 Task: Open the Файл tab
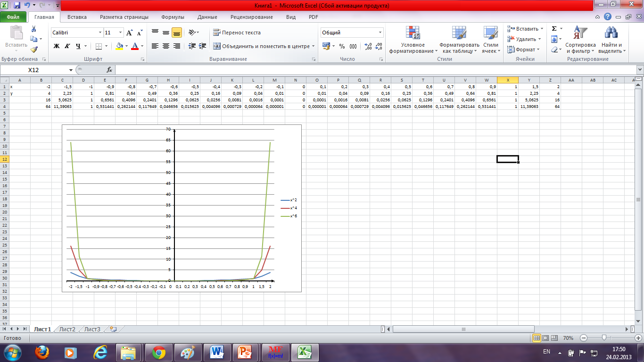point(13,17)
